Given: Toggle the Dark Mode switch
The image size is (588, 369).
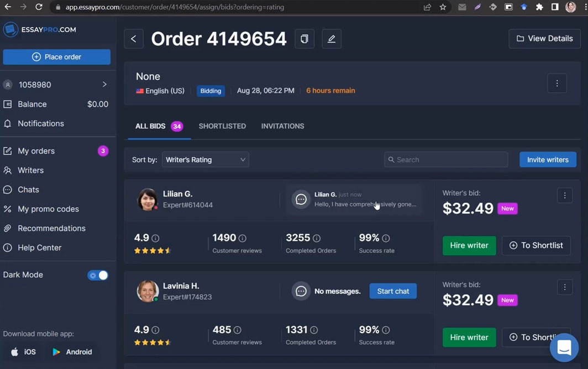Looking at the screenshot, I should (98, 275).
